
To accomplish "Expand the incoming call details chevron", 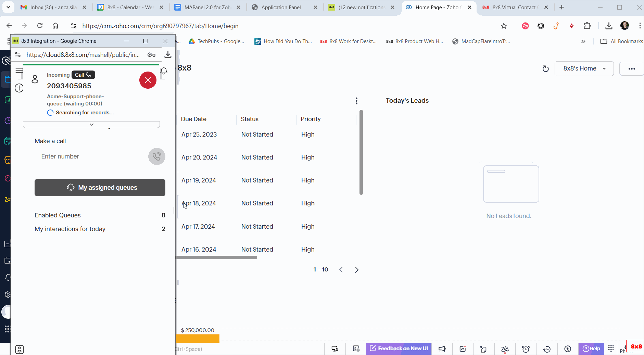I will click(x=91, y=124).
